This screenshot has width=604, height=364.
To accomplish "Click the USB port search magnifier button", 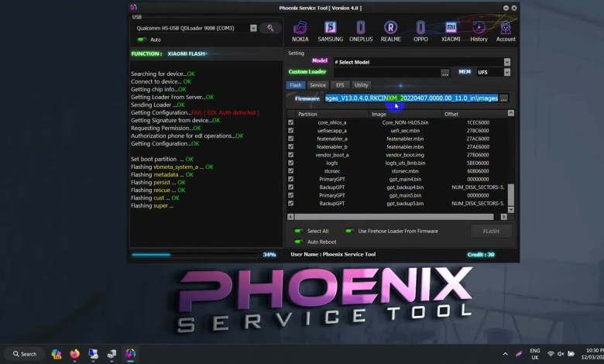I will click(x=270, y=28).
